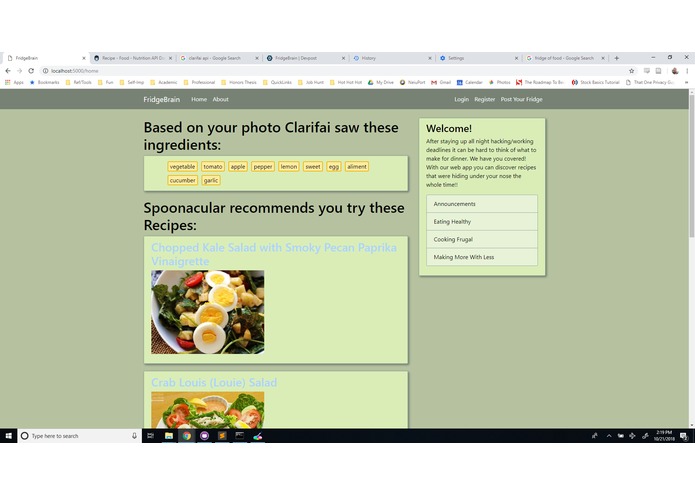Reload the page with the refresh icon

coord(31,71)
